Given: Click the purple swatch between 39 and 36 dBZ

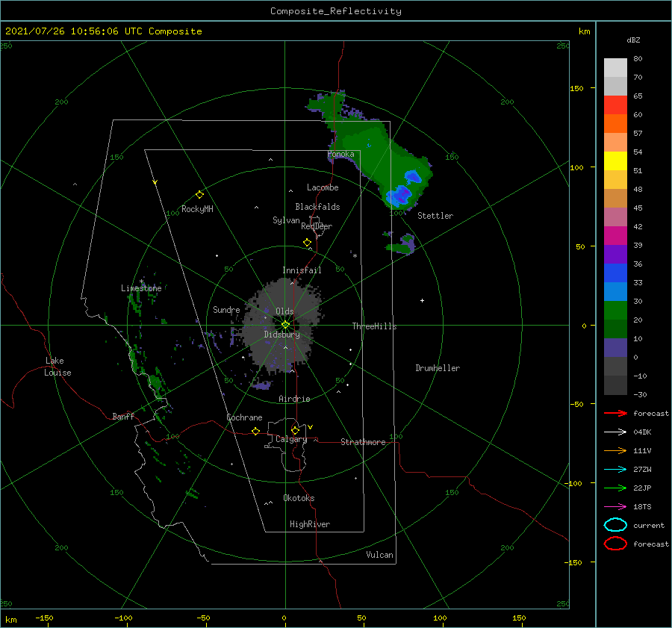Looking at the screenshot, I should (615, 255).
